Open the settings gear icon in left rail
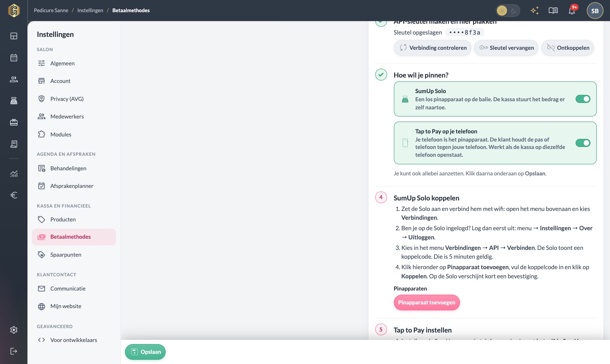 tap(14, 330)
